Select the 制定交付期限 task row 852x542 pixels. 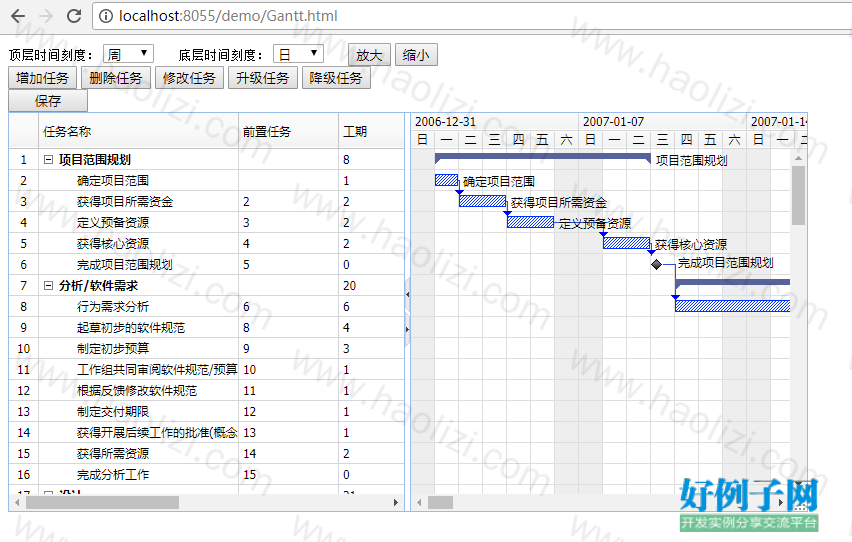(206, 412)
